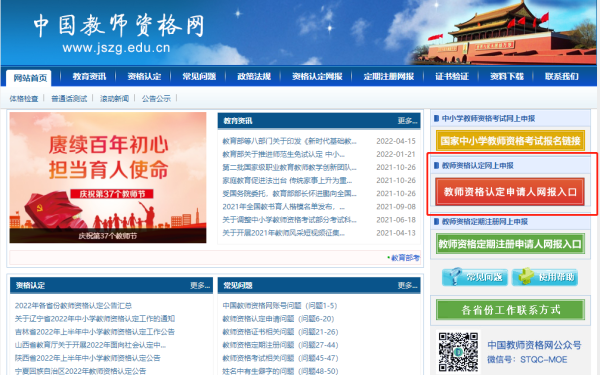Open the 证书验证 navigation item

pos(452,77)
